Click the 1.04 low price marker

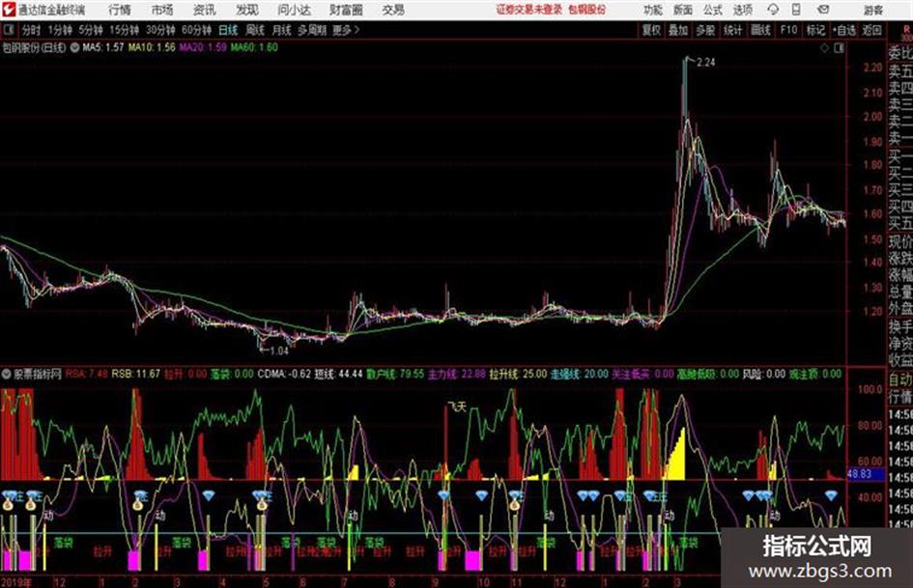pyautogui.click(x=279, y=350)
